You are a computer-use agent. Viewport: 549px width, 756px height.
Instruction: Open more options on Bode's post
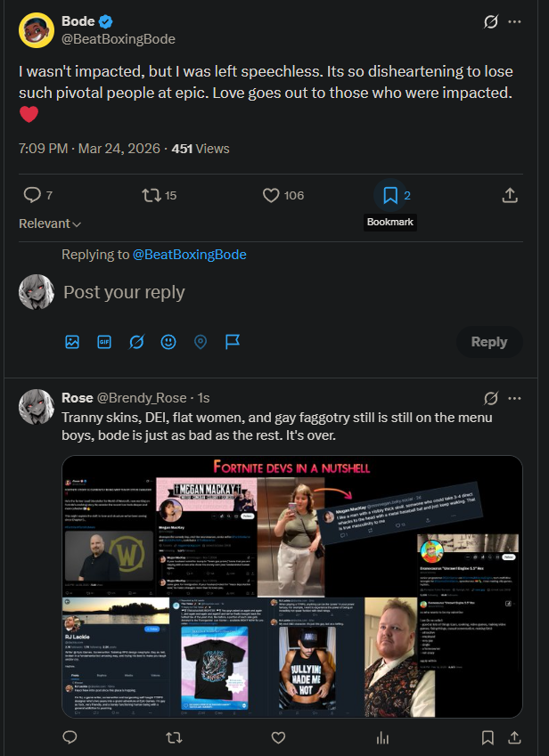point(515,21)
